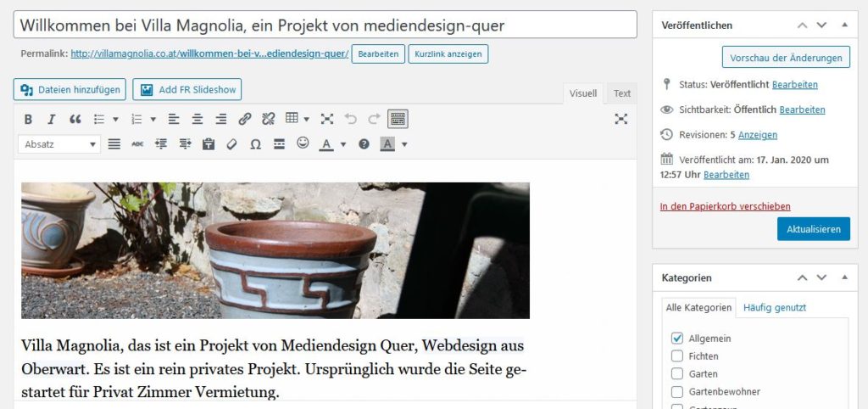Screen dimensions: 868x409
Task: Switch to the Text editor tab
Action: (621, 93)
